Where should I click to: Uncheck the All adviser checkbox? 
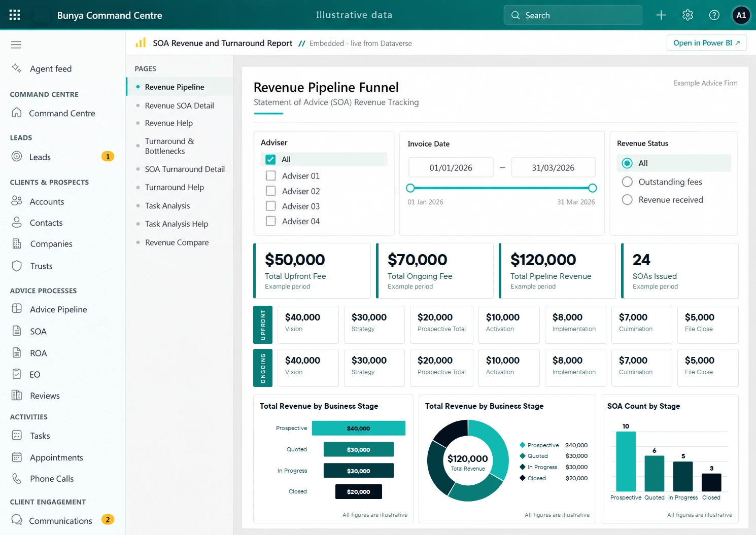[x=270, y=159]
